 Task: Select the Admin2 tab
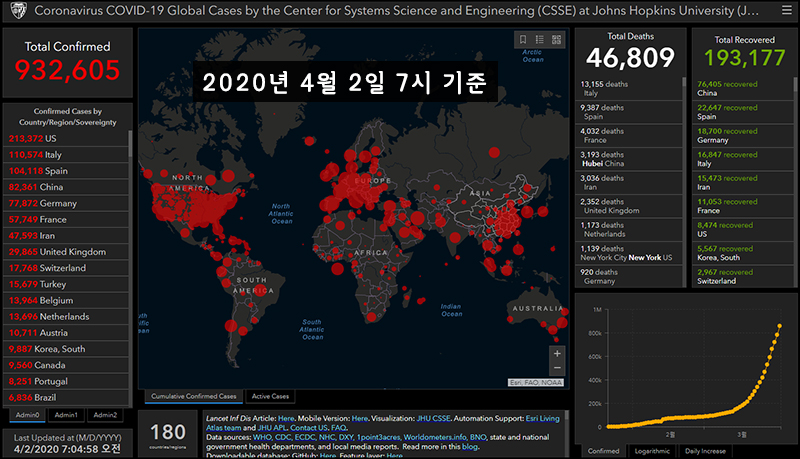105,415
